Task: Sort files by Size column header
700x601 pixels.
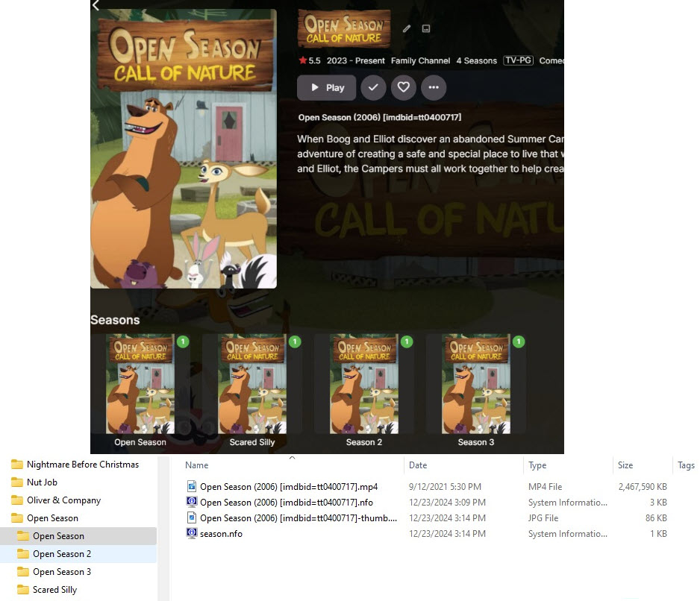Action: tap(625, 465)
